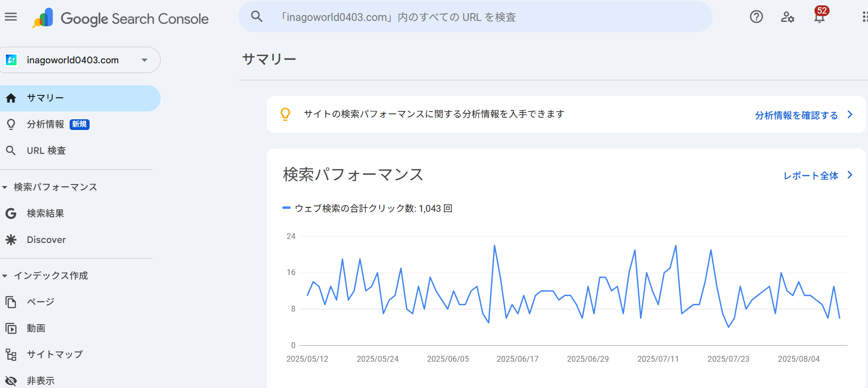The image size is (868, 388).
Task: Click the 新規 badge next to 分析情報
Action: pos(79,124)
